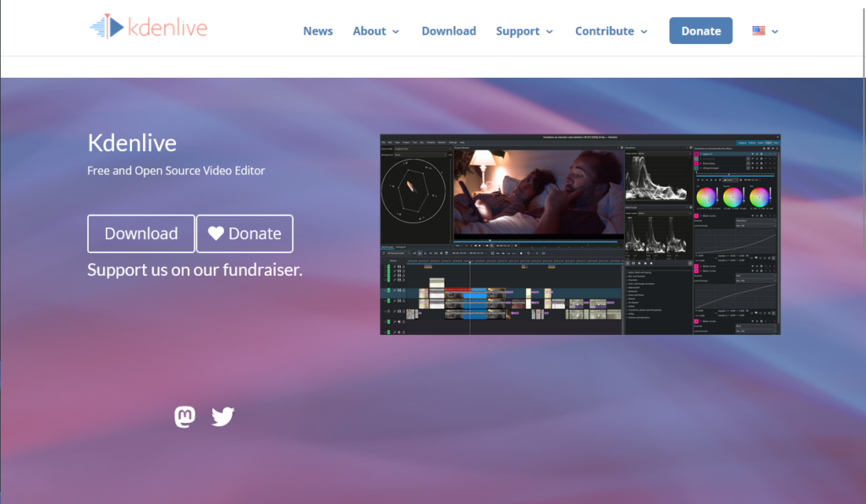Screen dimensions: 866x504
Task: Click the heart icon on Donate button
Action: coord(216,233)
